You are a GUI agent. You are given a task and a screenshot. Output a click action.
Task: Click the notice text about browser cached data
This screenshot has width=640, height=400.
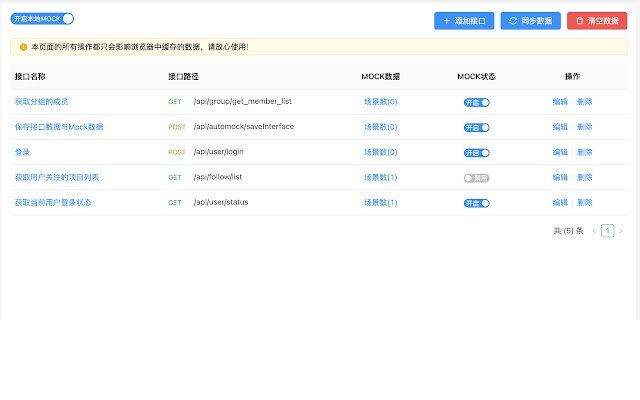[x=140, y=47]
